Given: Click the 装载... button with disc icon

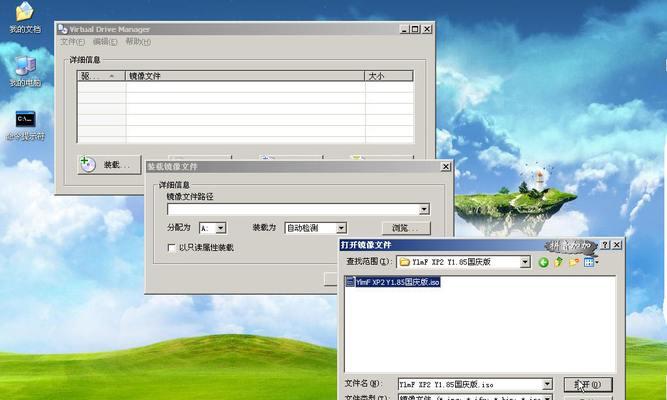Looking at the screenshot, I should tap(109, 165).
